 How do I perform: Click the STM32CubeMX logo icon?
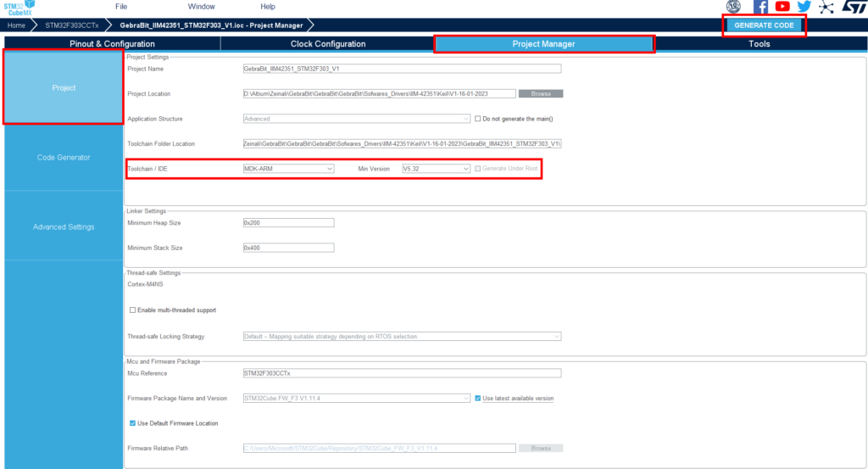point(19,8)
